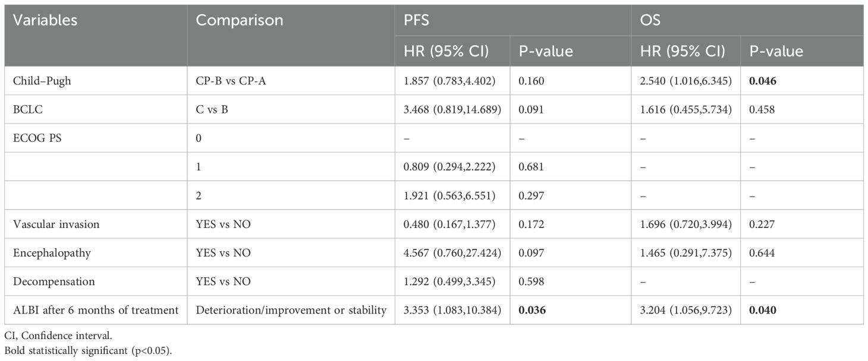Image resolution: width=868 pixels, height=361 pixels.
Task: Click the ECOG PS row label
Action: [x=37, y=138]
